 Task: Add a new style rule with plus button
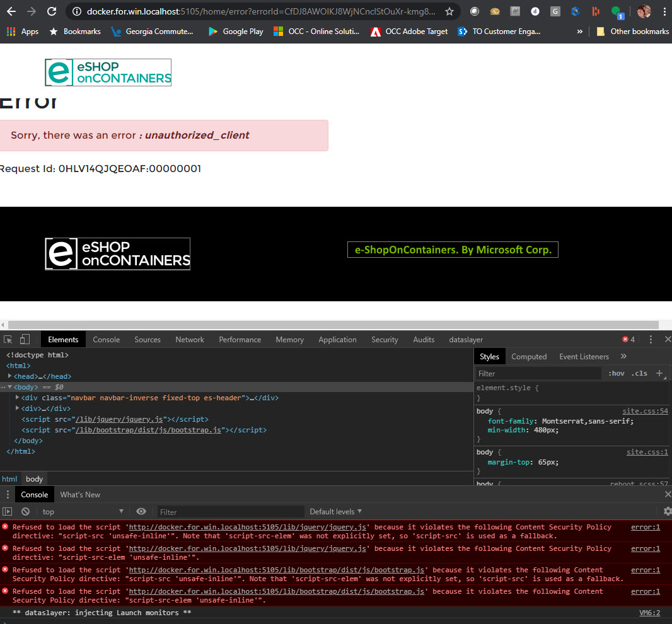point(659,373)
